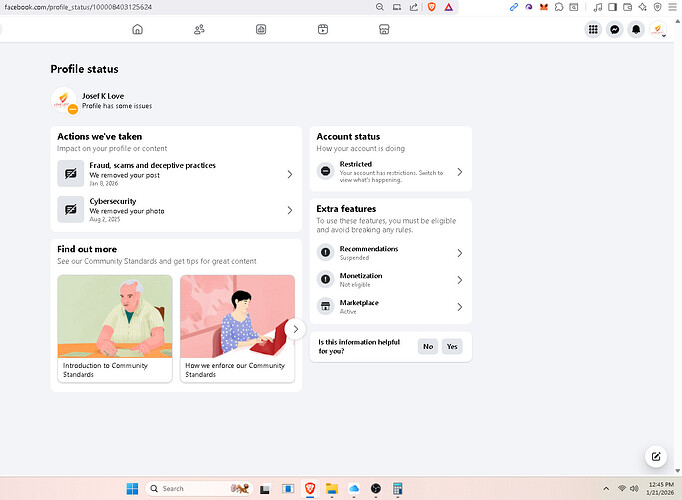
Task: Expand the Fraud, scams and deceptive practices item
Action: [176, 174]
